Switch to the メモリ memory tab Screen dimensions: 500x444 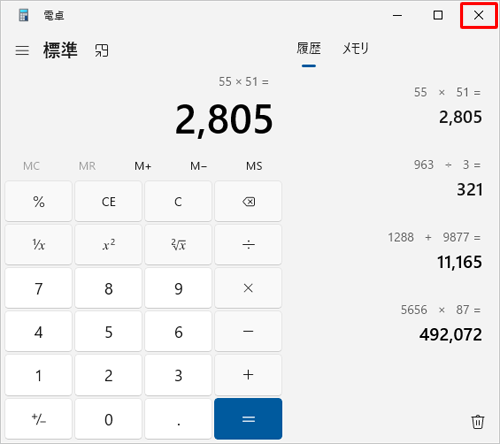(x=355, y=49)
